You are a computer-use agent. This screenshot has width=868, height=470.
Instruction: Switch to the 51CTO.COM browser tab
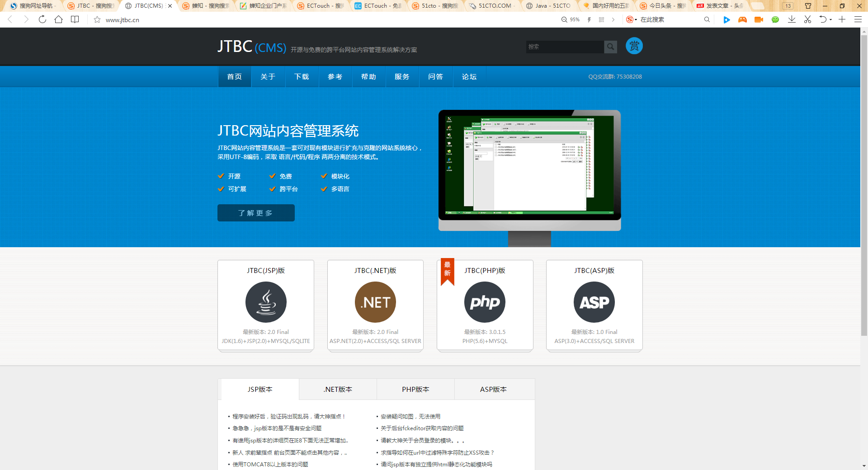pyautogui.click(x=491, y=6)
